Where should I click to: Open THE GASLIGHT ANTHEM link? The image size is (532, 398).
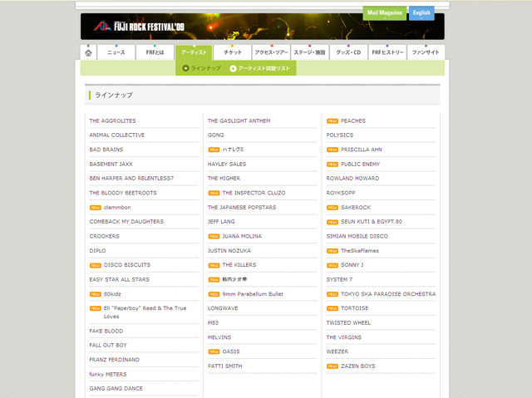(239, 121)
